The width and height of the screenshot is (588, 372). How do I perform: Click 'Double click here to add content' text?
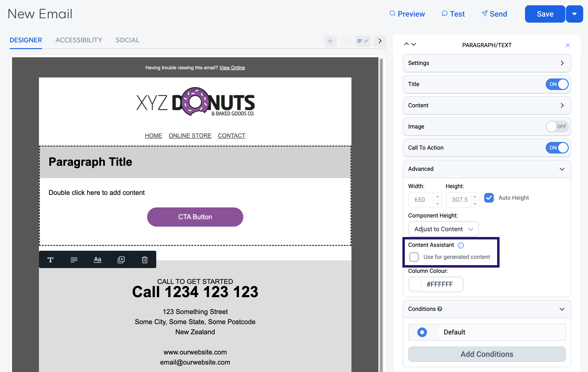tap(96, 193)
